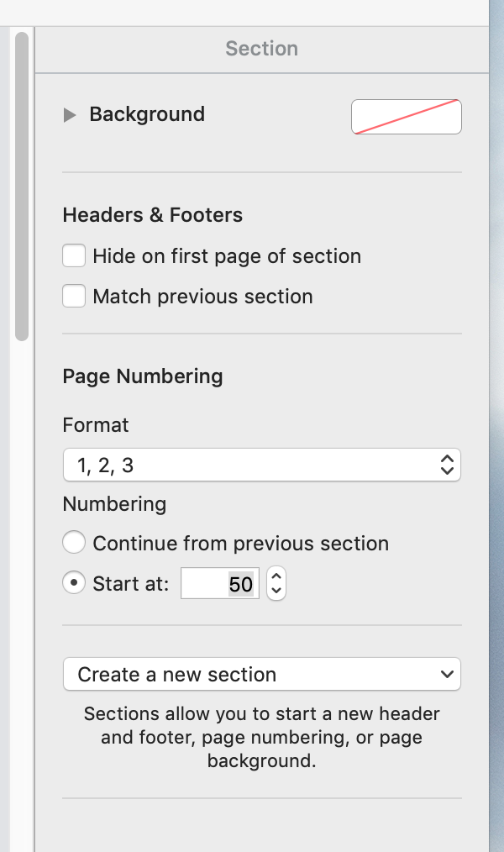Image resolution: width=504 pixels, height=852 pixels.
Task: Select the Start at radio button
Action: tap(74, 584)
